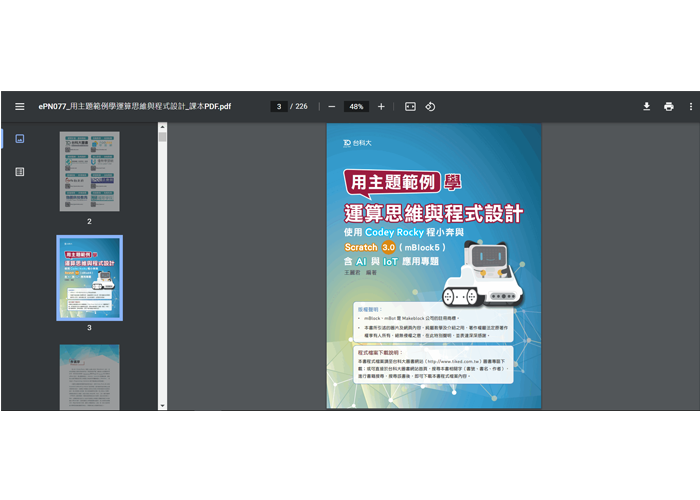Click the PDF file name title
This screenshot has width=700, height=500.
pos(135,106)
